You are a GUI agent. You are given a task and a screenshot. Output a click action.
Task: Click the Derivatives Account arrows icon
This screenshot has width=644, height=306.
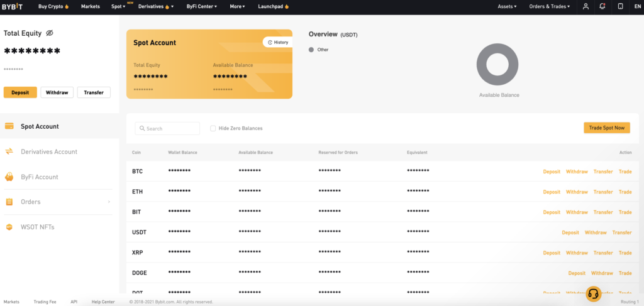pyautogui.click(x=9, y=152)
